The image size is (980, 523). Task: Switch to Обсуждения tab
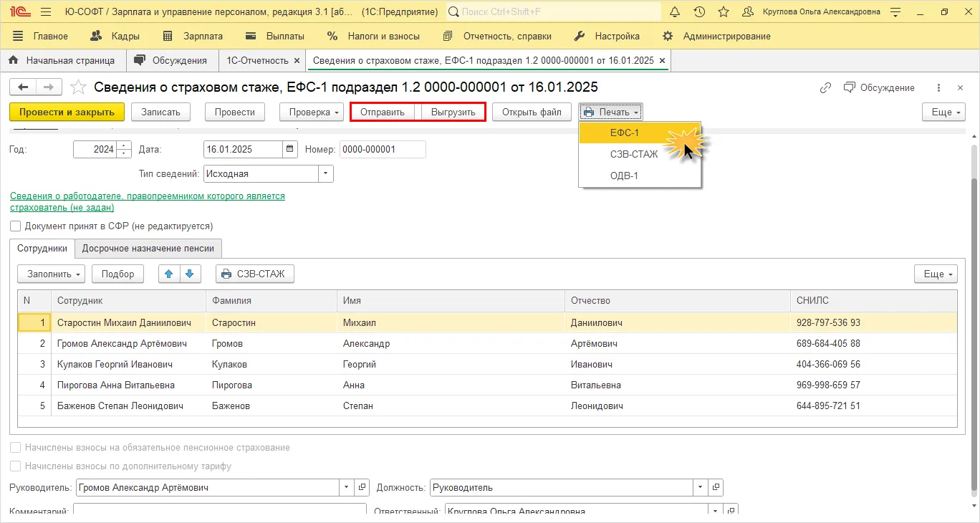coord(172,60)
